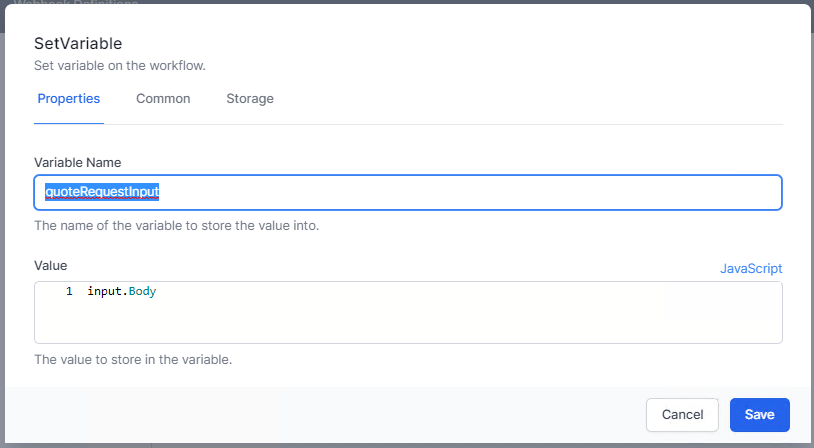The height and width of the screenshot is (448, 814).
Task: Click the 'Set variable on the workflow' description
Action: point(127,66)
